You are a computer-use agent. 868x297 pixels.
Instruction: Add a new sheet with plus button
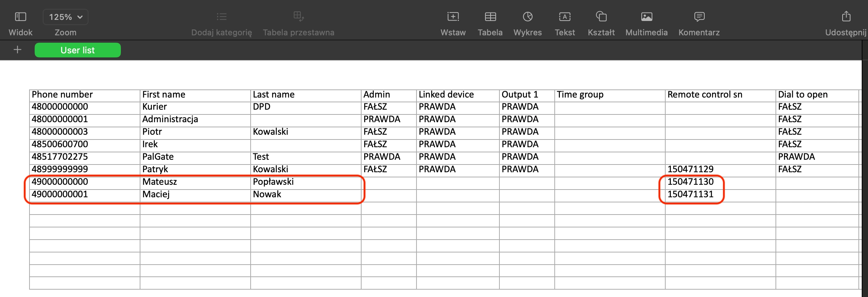[x=17, y=50]
